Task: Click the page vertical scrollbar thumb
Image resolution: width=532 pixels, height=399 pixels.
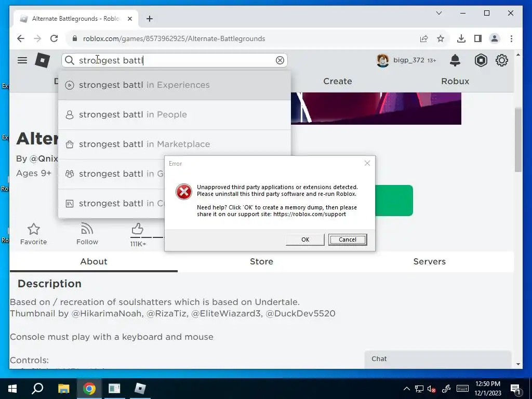Action: pos(518,140)
